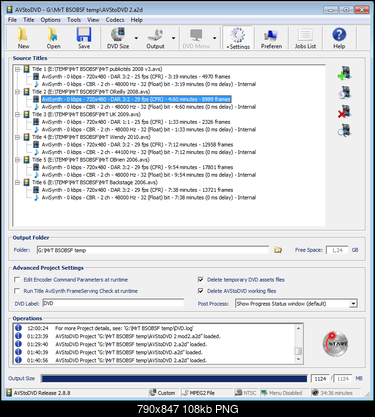Click the AVStoDVD title bar app icon
Image resolution: width=375 pixels, height=417 pixels.
pos(10,10)
